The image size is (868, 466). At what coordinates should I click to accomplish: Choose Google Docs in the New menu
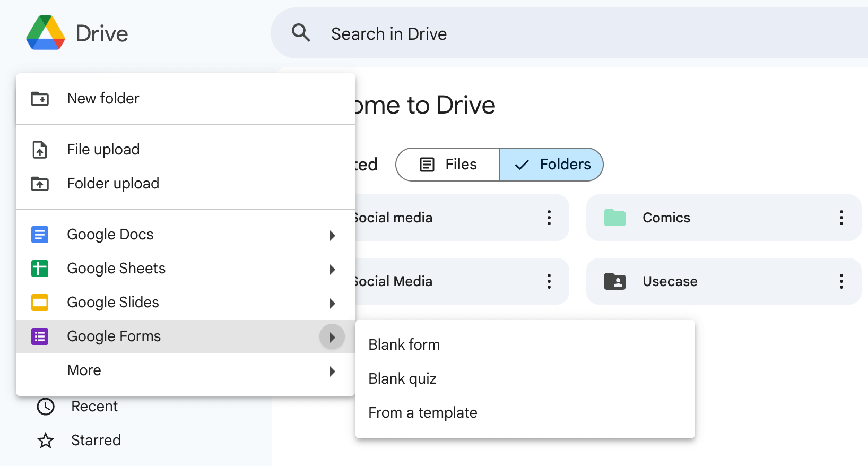point(186,235)
